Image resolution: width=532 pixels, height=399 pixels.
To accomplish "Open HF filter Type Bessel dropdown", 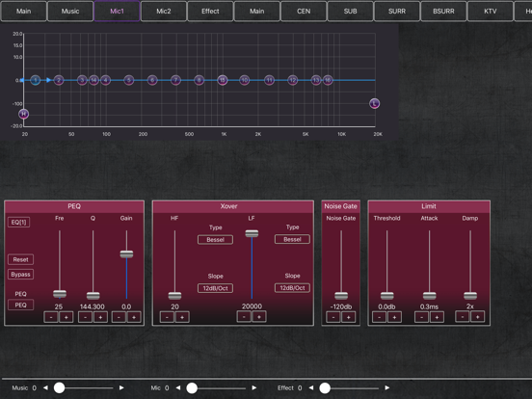I will tap(215, 240).
